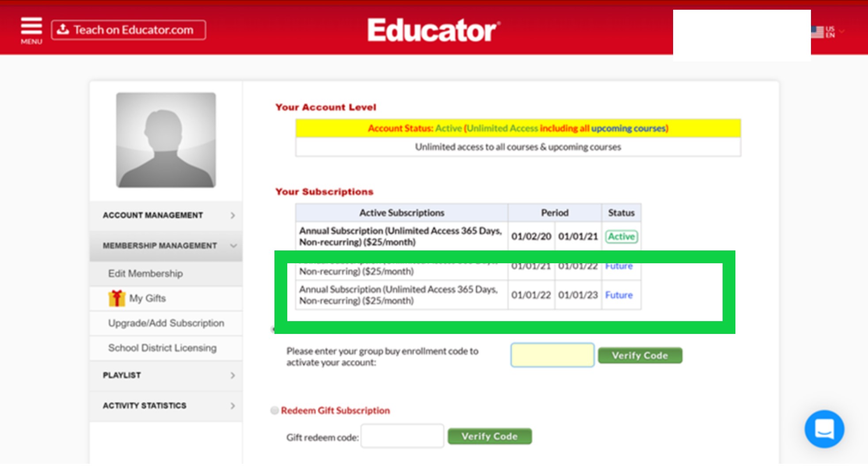
Task: Open the hamburger MENU icon
Action: point(31,30)
